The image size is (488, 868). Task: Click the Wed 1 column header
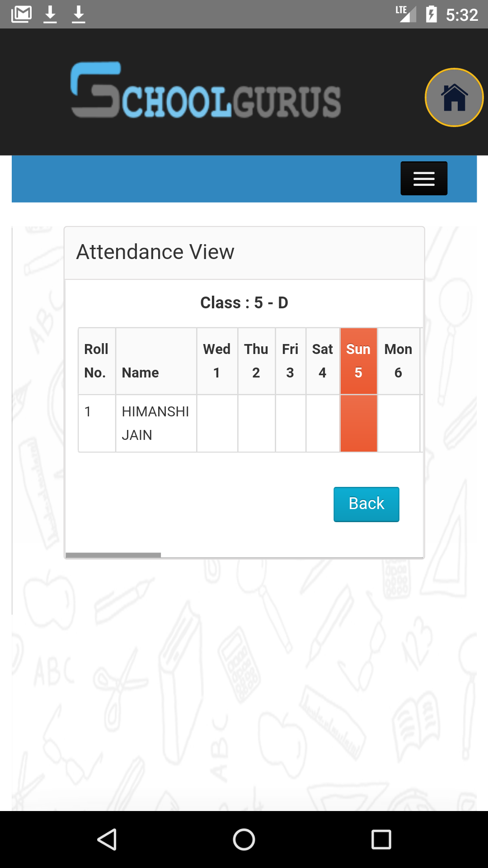[217, 361]
